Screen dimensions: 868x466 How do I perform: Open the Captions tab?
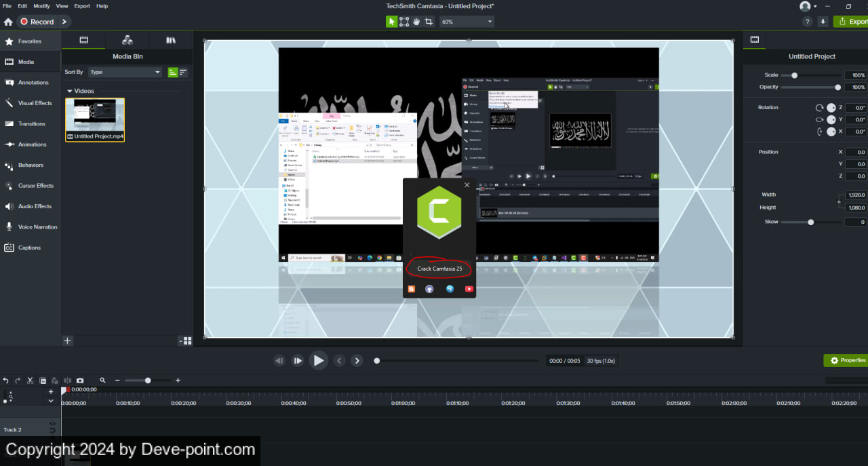(x=31, y=248)
